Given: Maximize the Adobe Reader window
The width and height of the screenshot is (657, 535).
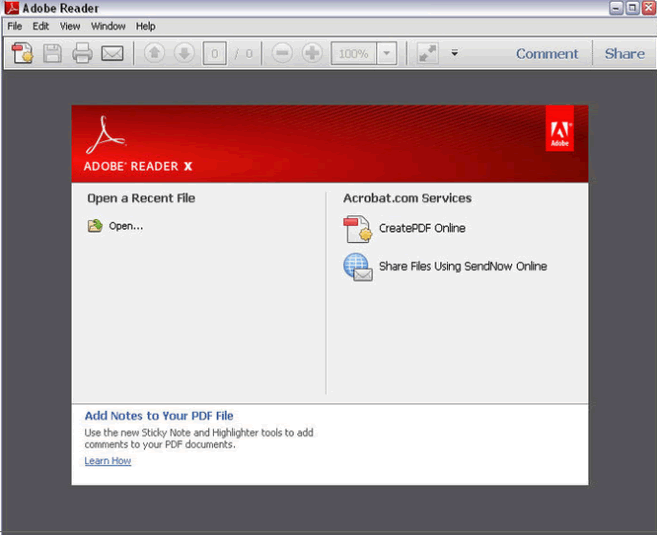Looking at the screenshot, I should (x=632, y=8).
